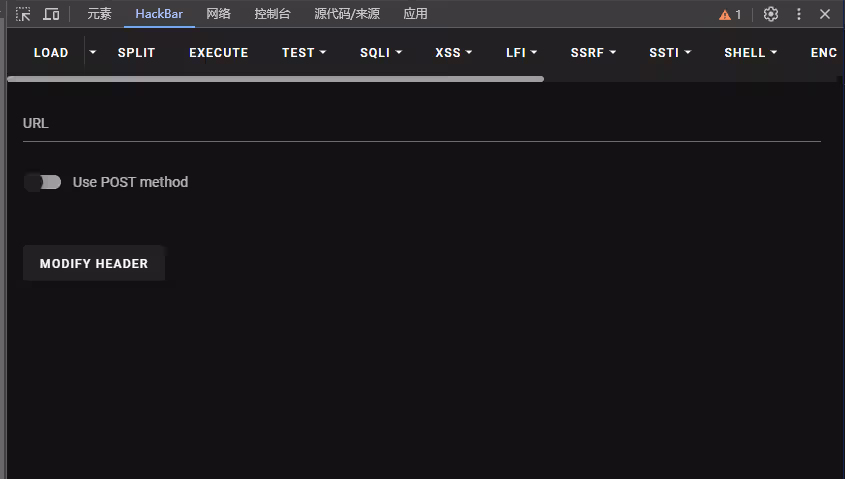
Task: Enable the Use POST method switch
Action: pyautogui.click(x=43, y=182)
